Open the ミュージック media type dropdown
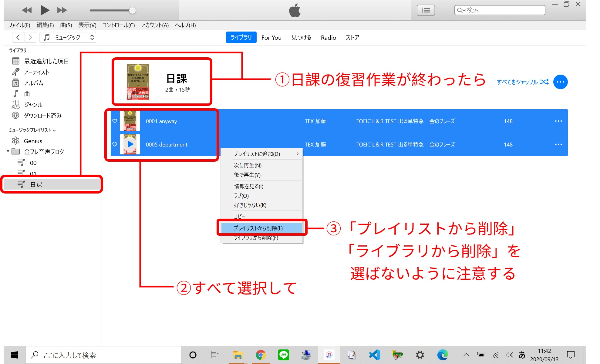The height and width of the screenshot is (364, 600). click(x=68, y=37)
